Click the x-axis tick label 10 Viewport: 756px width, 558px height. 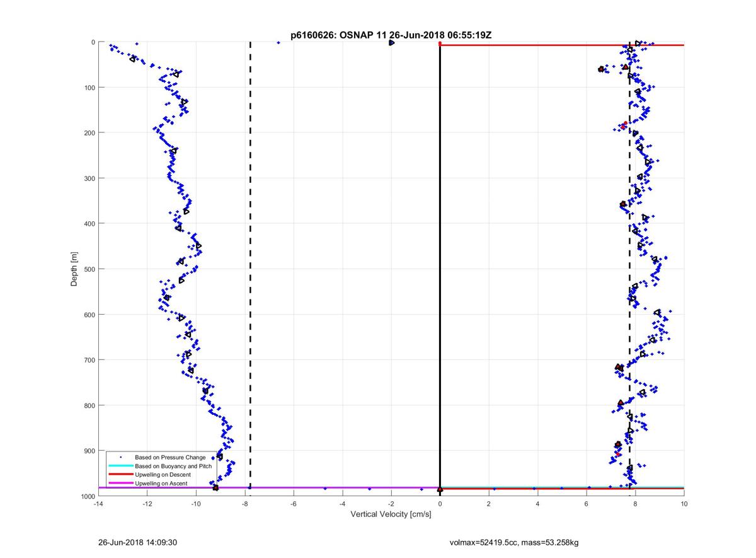684,504
